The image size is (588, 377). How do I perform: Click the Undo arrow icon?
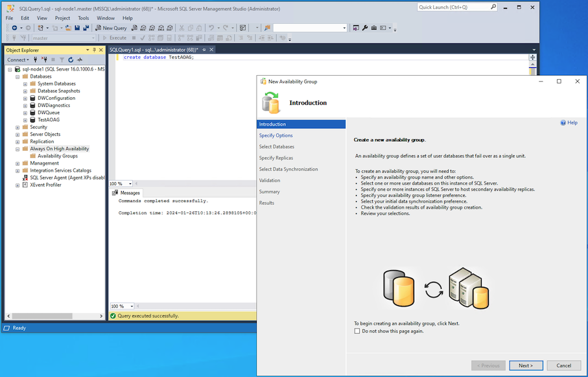tap(211, 28)
